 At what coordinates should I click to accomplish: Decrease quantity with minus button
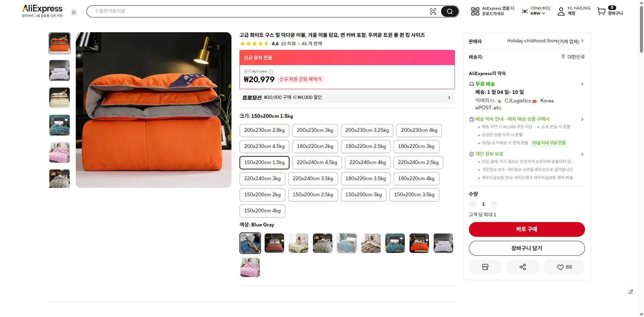(473, 204)
